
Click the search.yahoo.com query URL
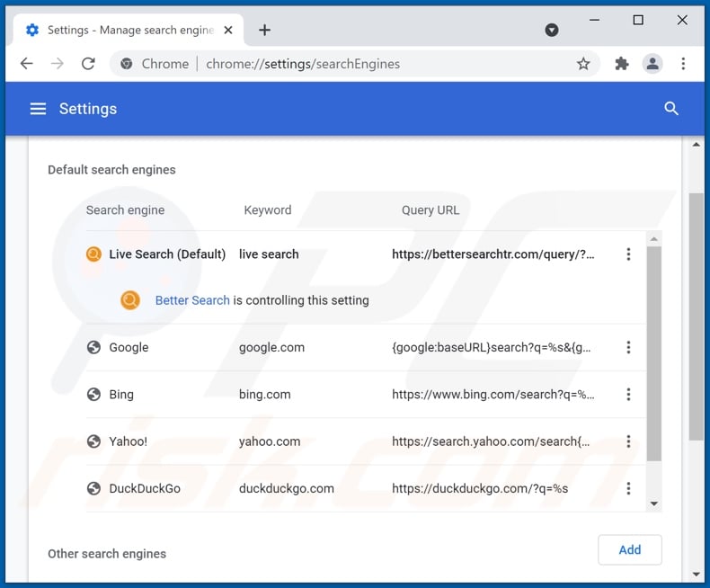tap(491, 441)
